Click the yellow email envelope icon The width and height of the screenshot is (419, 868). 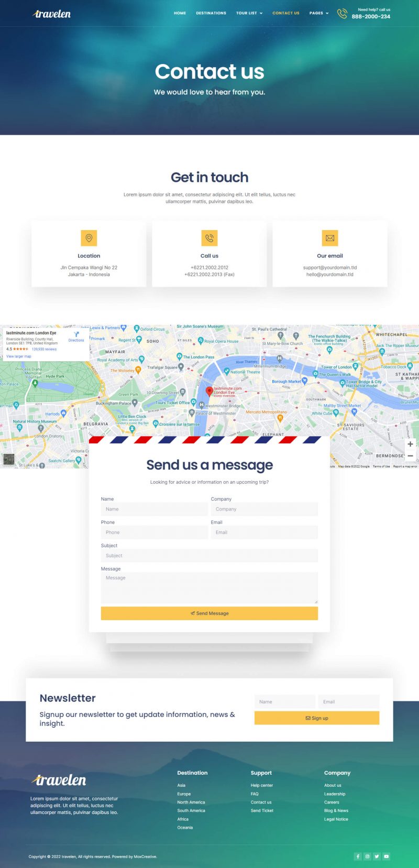pyautogui.click(x=329, y=238)
